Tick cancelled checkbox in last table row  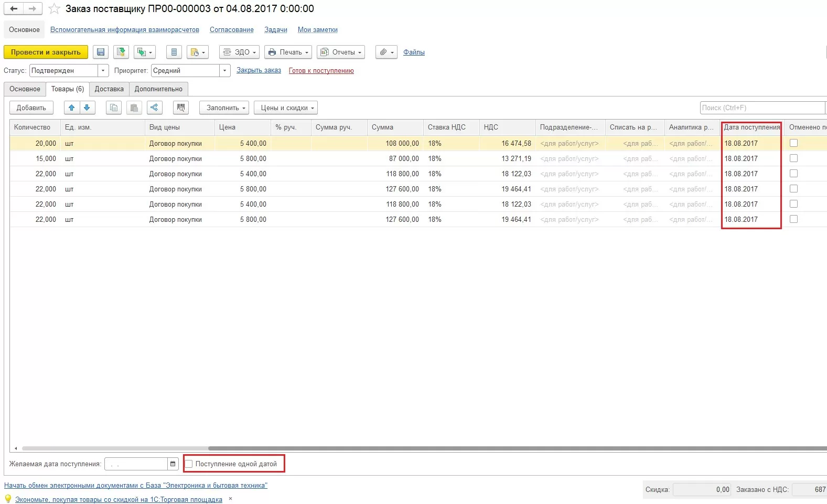(x=793, y=219)
